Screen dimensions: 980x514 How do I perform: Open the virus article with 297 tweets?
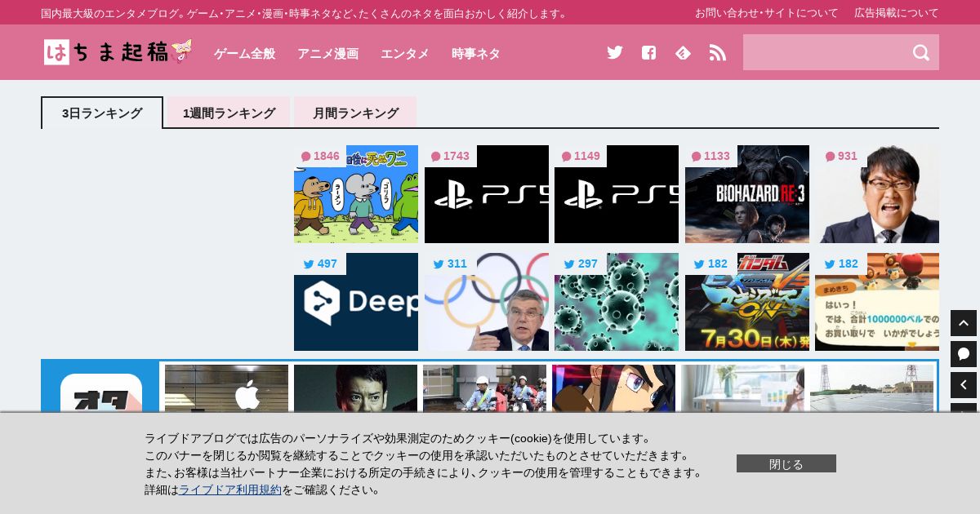[x=617, y=302]
